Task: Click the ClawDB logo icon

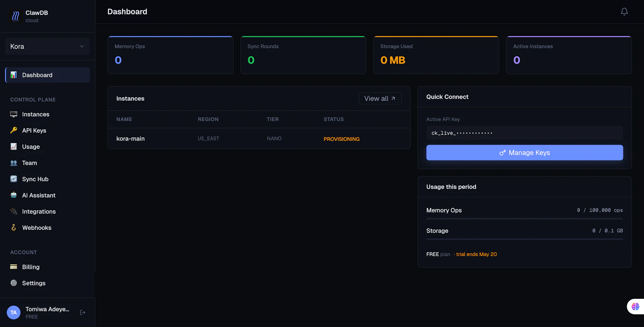Action: [15, 16]
